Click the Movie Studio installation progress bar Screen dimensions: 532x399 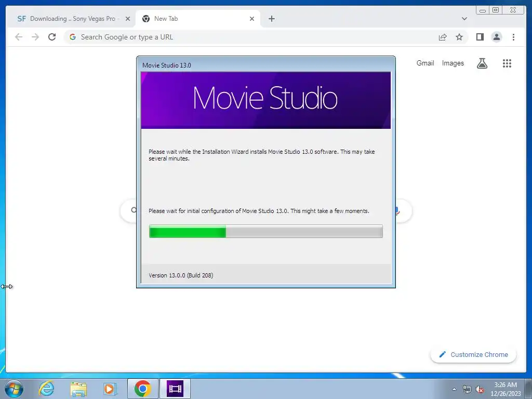pyautogui.click(x=265, y=231)
